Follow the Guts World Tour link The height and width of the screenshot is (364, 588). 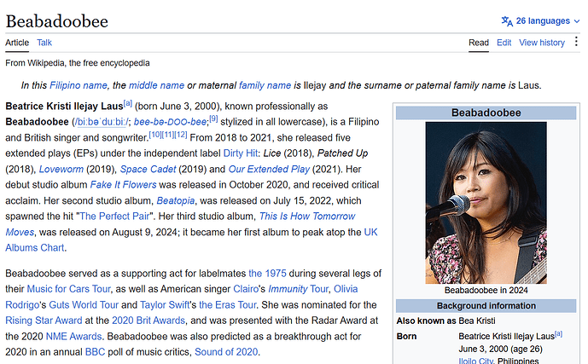[84, 305]
